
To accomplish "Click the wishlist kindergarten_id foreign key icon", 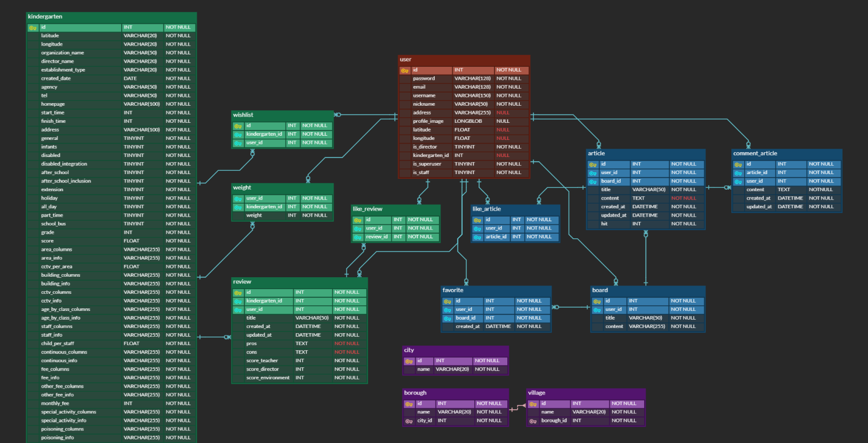I will point(238,135).
